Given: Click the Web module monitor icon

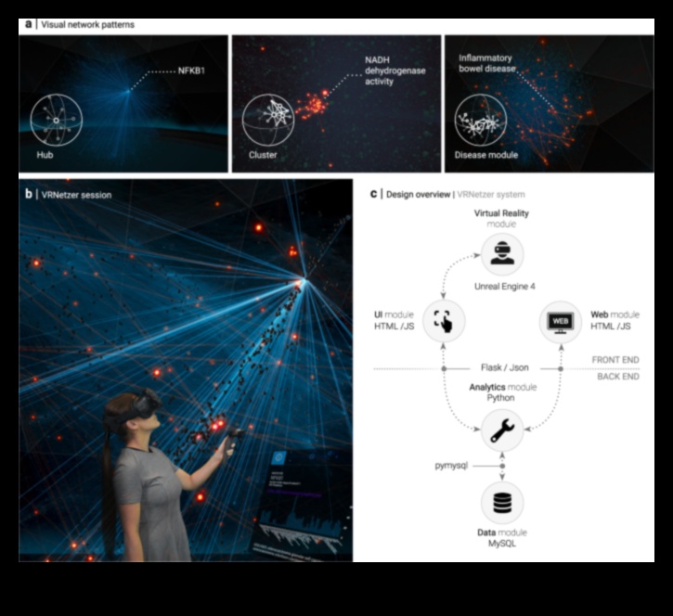Looking at the screenshot, I should coord(560,321).
